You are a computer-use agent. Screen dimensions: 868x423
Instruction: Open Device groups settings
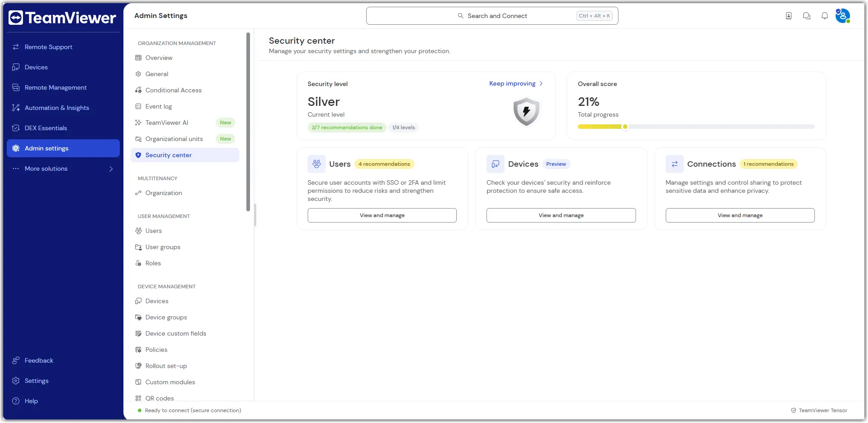[185, 317]
